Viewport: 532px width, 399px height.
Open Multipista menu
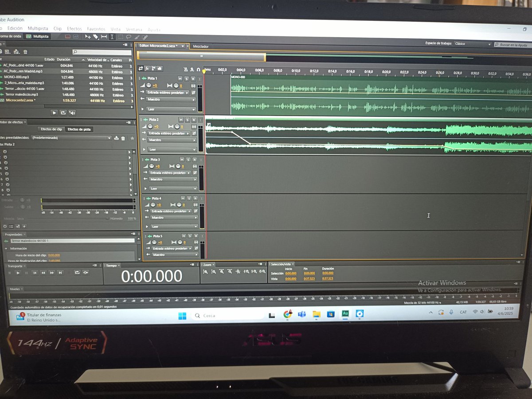(x=38, y=28)
